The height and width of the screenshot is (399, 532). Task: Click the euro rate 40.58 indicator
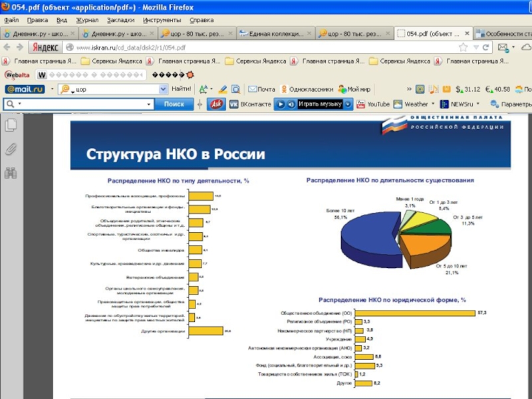point(497,89)
